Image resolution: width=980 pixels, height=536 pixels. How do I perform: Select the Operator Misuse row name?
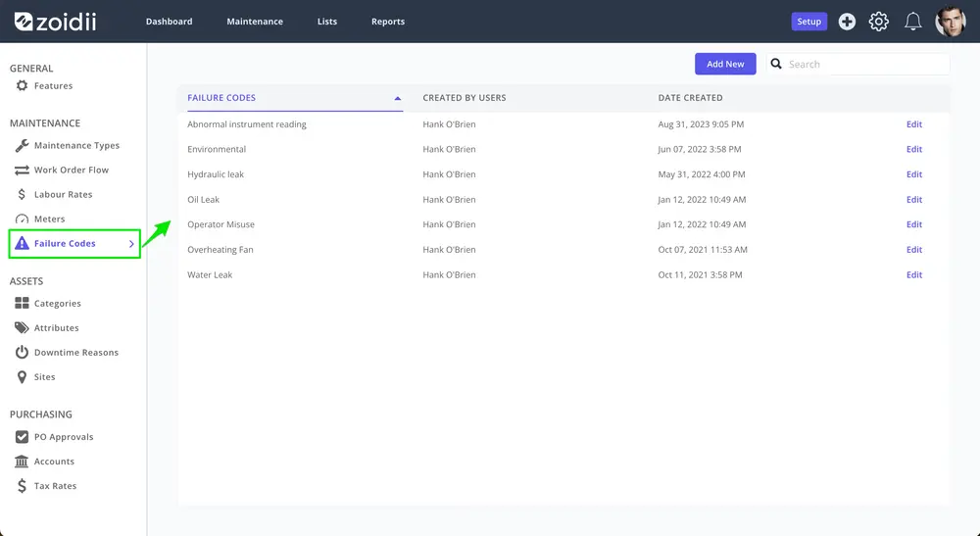221,224
